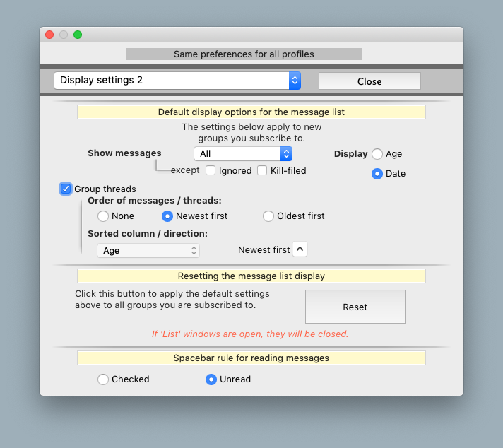The height and width of the screenshot is (448, 503).
Task: Select the Date display radio button
Action: (x=377, y=173)
